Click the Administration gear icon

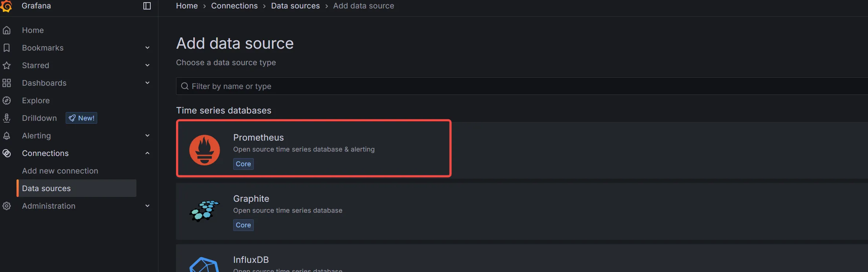tap(7, 206)
